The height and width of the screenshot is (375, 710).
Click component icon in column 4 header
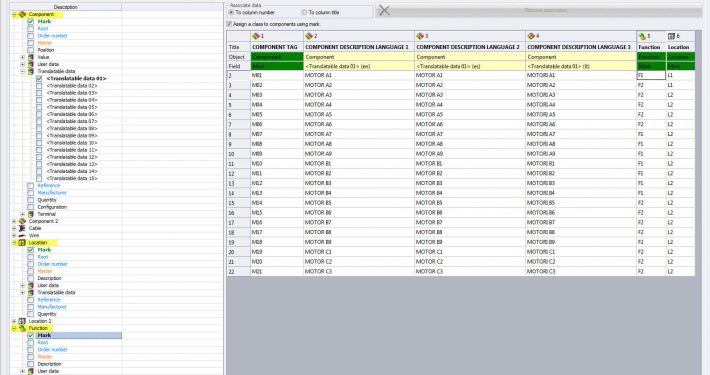(x=531, y=36)
